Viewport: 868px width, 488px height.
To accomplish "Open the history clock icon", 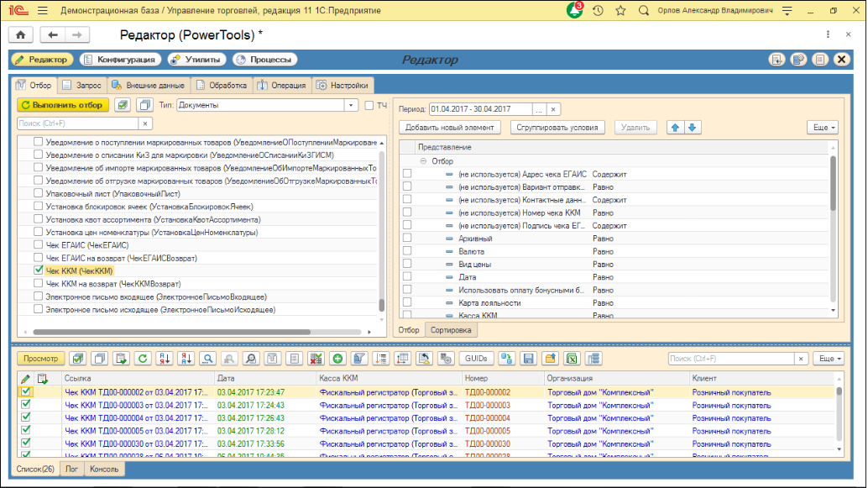I will coord(598,11).
